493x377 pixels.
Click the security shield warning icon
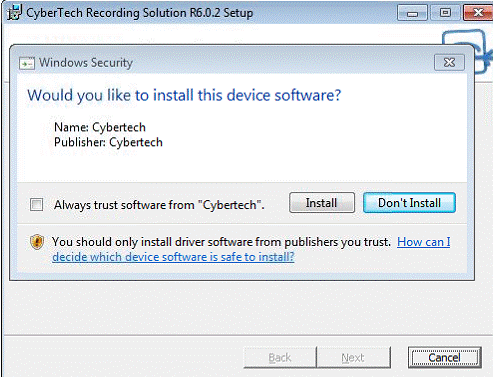[x=37, y=242]
